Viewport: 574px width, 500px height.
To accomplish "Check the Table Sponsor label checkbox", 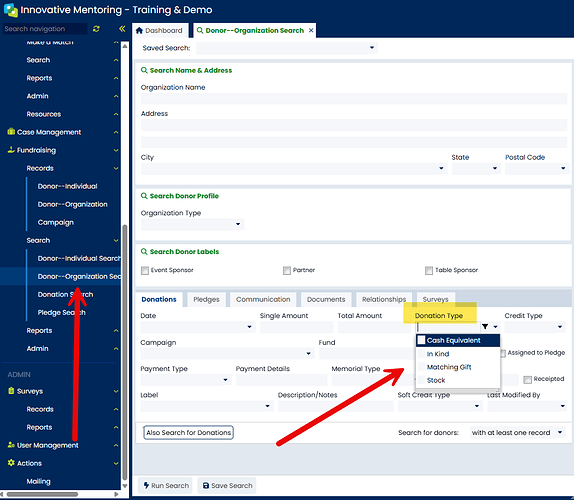I will tap(429, 270).
